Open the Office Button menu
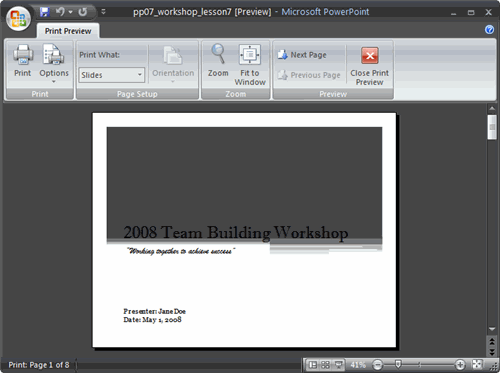Screen dimensions: 500x373 click(x=18, y=18)
